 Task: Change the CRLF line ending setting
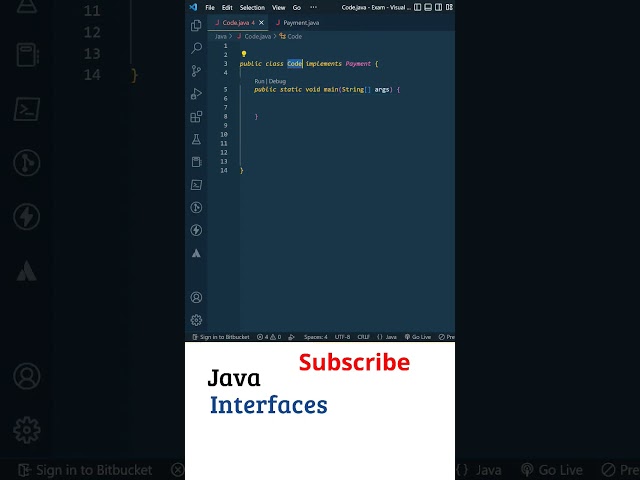click(363, 337)
